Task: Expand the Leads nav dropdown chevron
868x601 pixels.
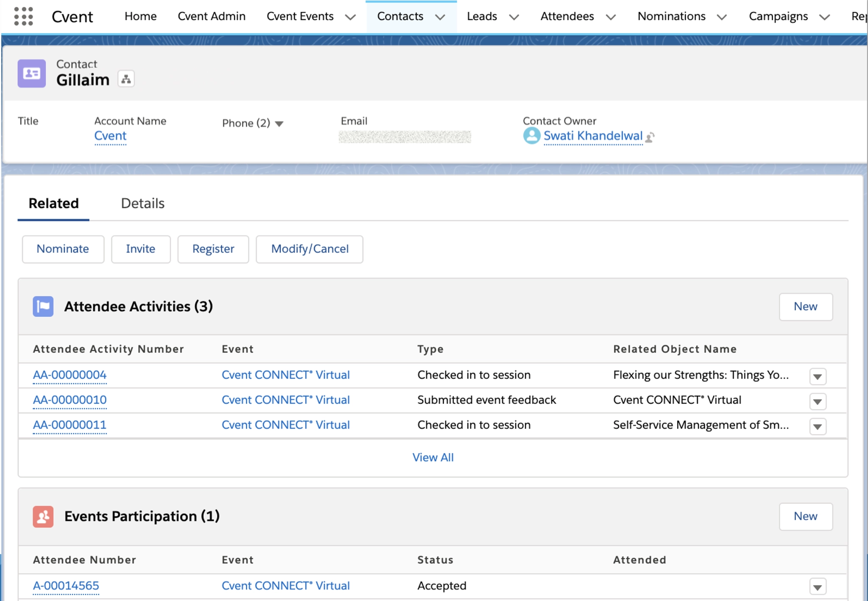Action: [x=514, y=17]
